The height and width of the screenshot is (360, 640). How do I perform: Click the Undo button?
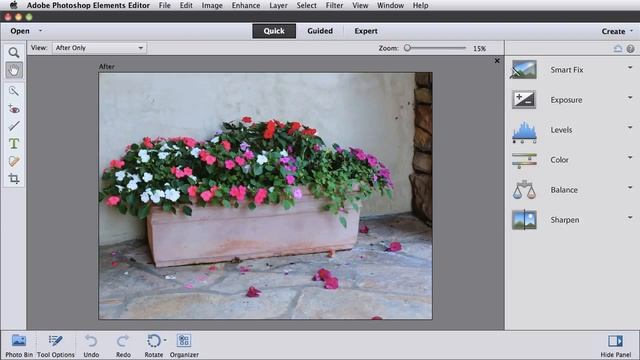click(91, 346)
